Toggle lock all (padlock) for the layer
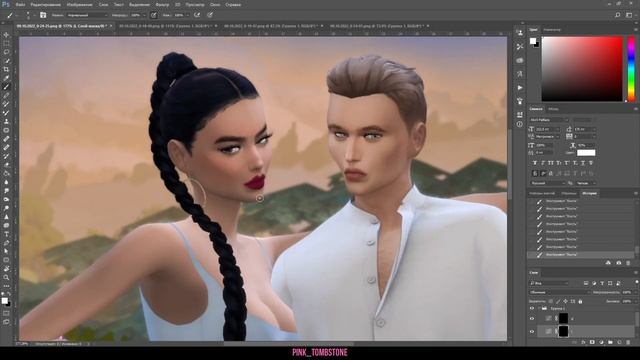 [x=580, y=301]
